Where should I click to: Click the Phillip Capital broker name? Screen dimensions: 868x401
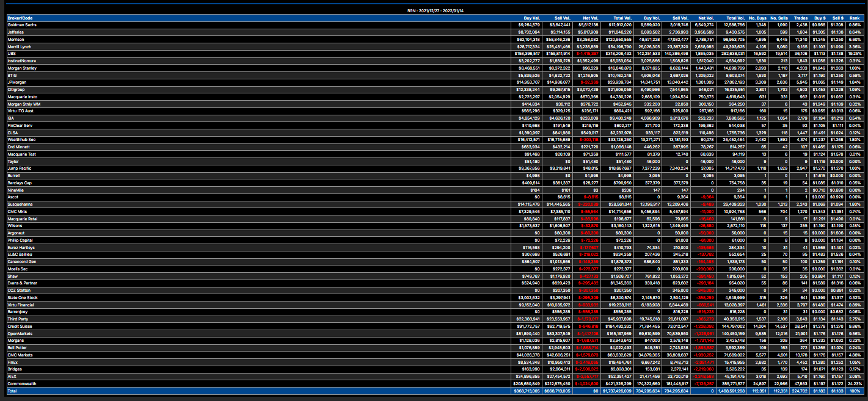[x=20, y=241]
